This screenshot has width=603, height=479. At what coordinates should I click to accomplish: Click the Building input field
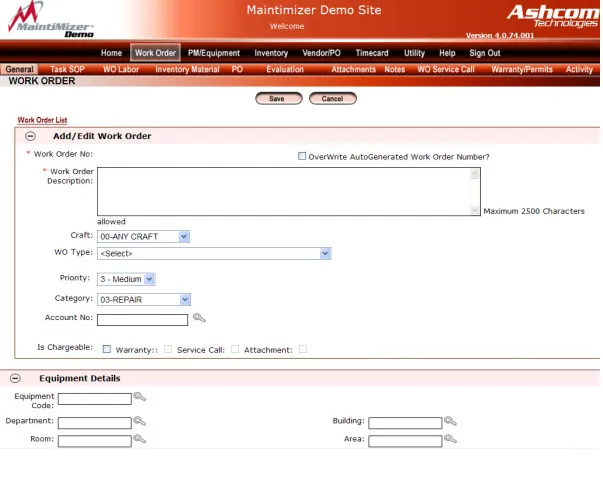(405, 423)
